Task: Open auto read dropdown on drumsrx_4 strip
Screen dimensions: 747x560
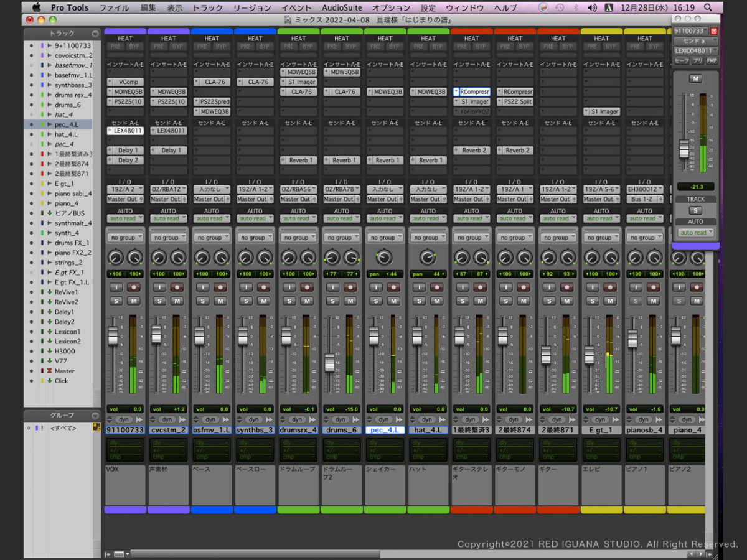Action: [298, 218]
